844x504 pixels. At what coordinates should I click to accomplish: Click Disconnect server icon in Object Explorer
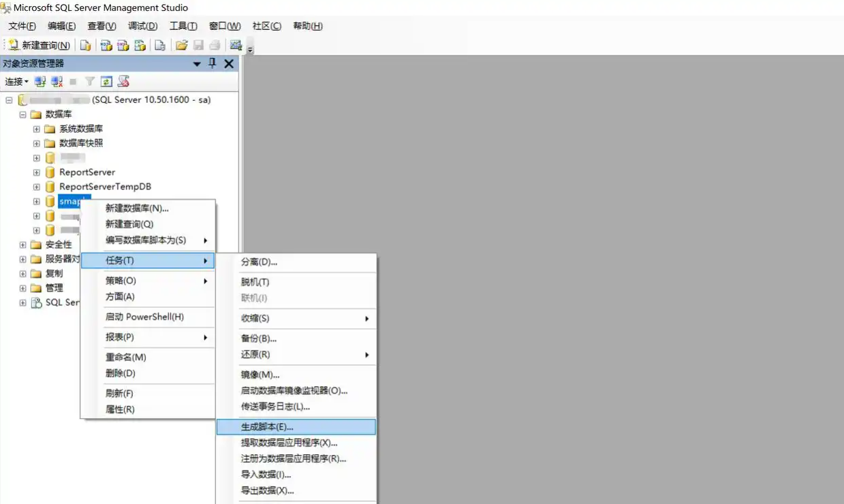57,82
